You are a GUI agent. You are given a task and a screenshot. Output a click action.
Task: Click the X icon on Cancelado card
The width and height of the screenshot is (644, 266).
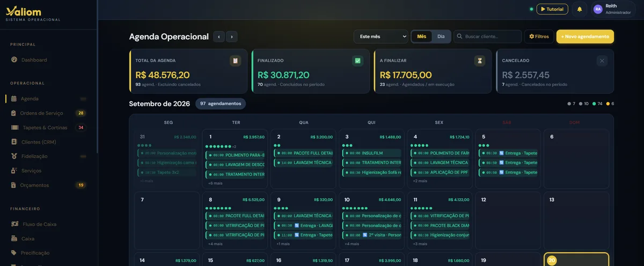click(x=602, y=61)
